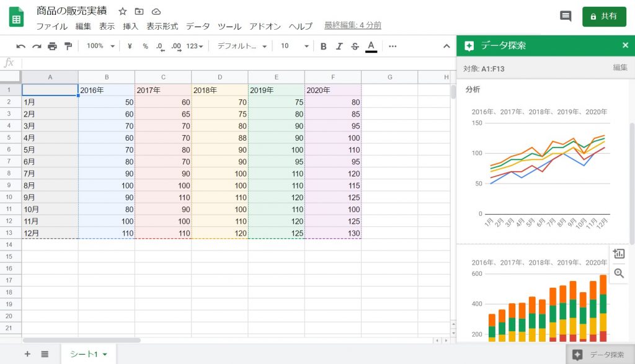The height and width of the screenshot is (364, 635).
Task: Edit the 対象 A1:F13 range with 編集
Action: click(620, 68)
